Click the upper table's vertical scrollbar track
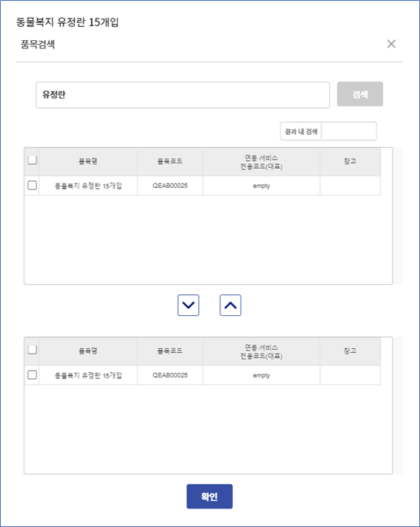 [x=398, y=216]
